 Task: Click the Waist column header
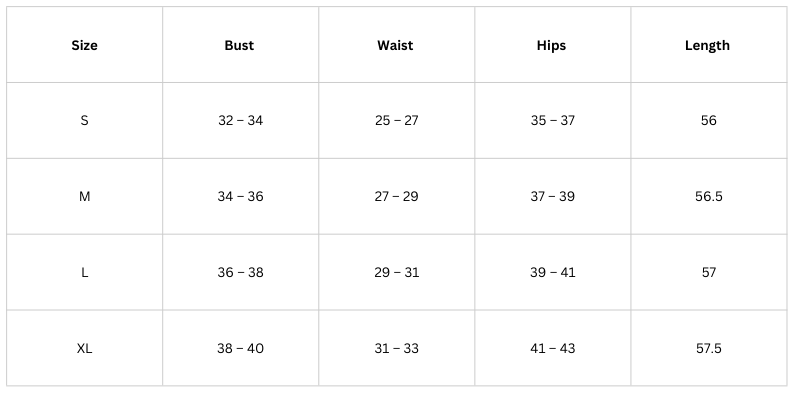click(396, 45)
